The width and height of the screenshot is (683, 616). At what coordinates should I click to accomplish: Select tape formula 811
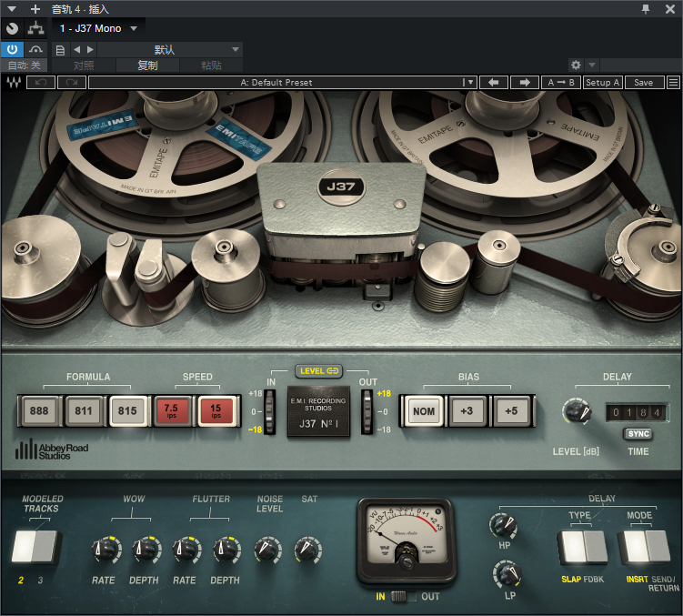[83, 410]
